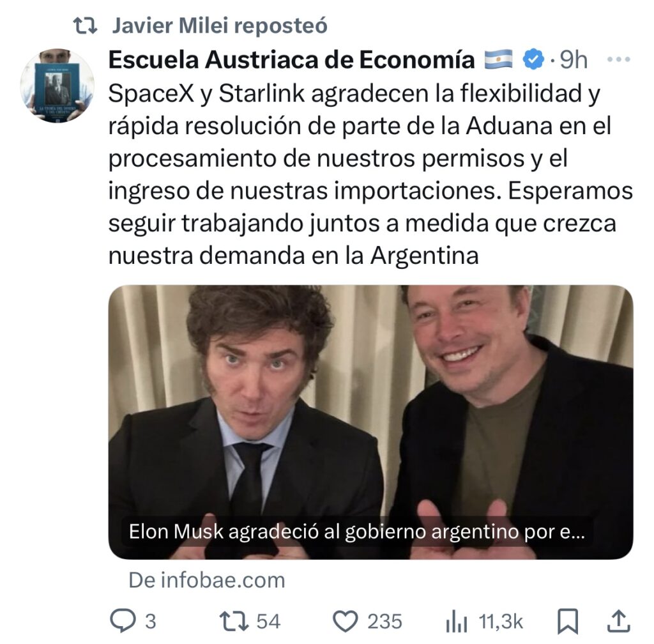This screenshot has width=654, height=644.
Task: Click the Argentina flag emoji next to name
Action: (498, 59)
